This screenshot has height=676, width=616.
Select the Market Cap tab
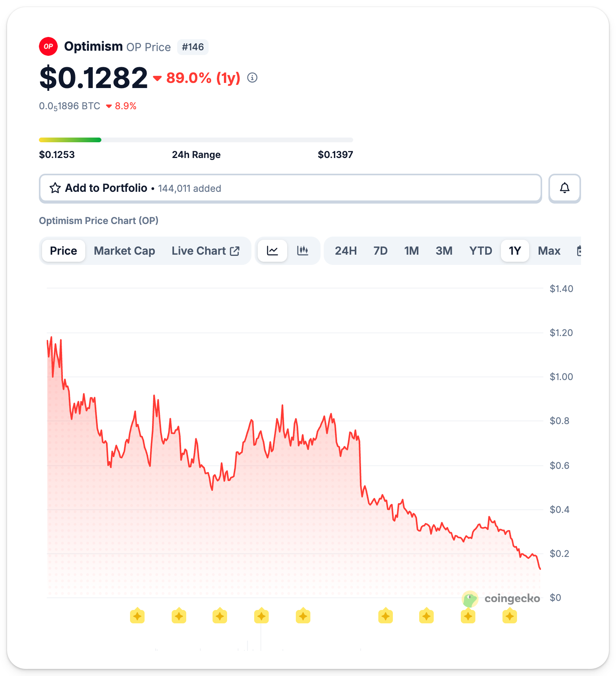tap(124, 251)
